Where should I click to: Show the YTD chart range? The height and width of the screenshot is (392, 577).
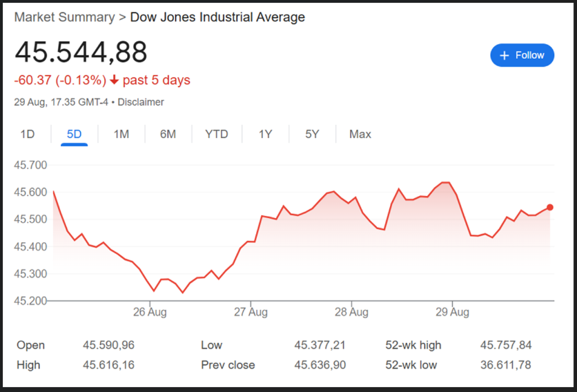point(217,134)
